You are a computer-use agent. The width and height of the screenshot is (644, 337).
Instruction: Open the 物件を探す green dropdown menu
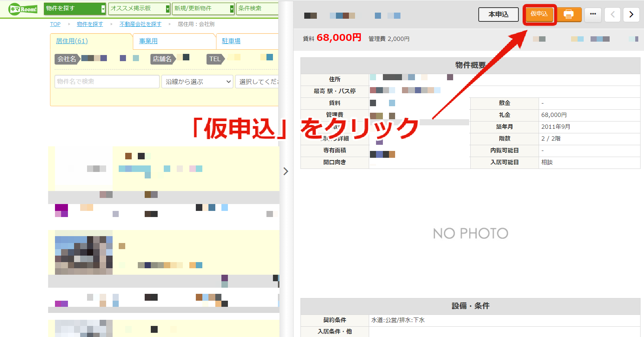(75, 8)
